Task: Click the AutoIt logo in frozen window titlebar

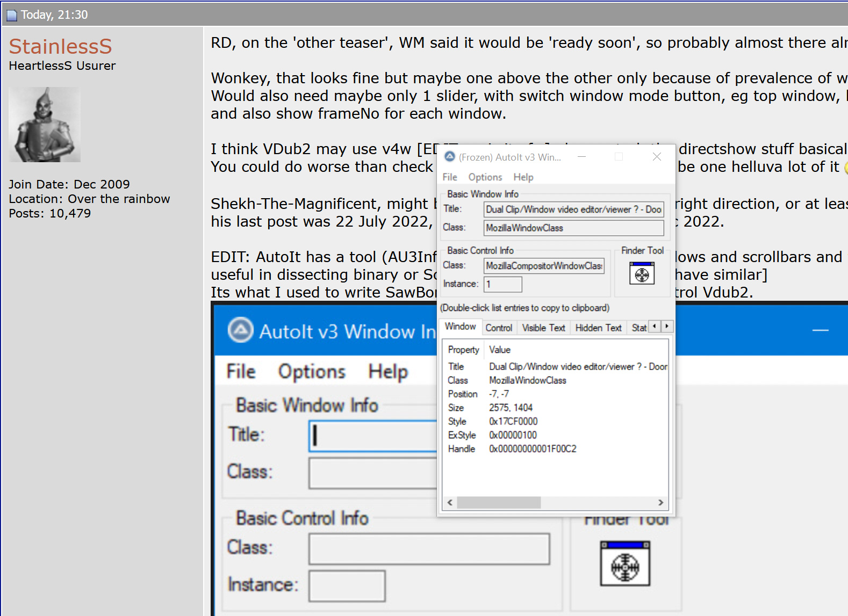Action: [x=450, y=156]
